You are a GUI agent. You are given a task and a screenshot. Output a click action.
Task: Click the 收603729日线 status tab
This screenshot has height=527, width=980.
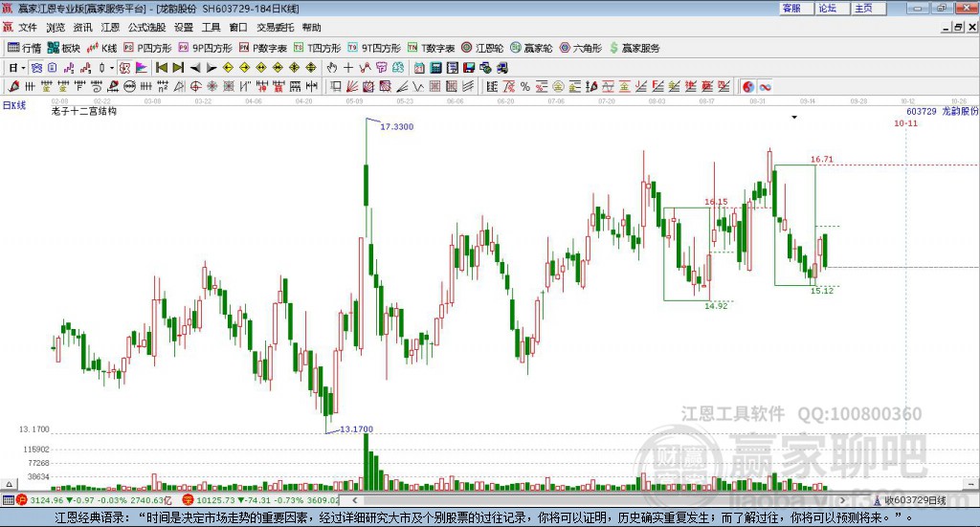(911, 500)
